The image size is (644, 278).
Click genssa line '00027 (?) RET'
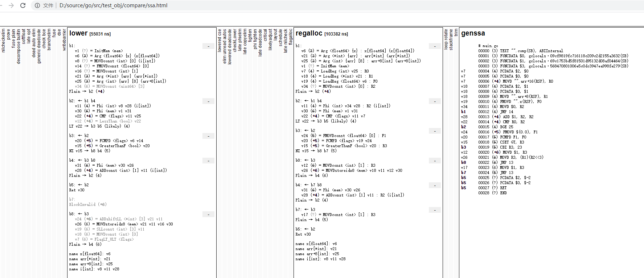coord(492,188)
